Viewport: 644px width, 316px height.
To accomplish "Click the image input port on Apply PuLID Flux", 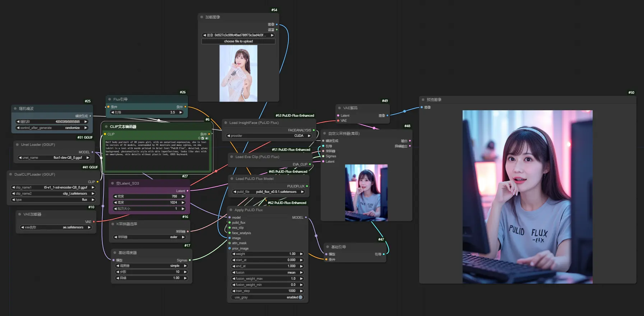I will 230,238.
